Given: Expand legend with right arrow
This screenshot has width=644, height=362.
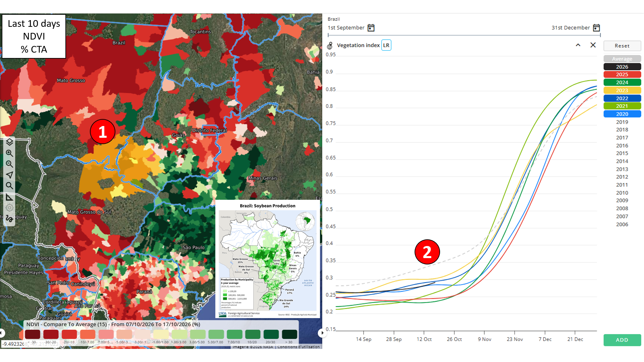Looking at the screenshot, I should [322, 333].
